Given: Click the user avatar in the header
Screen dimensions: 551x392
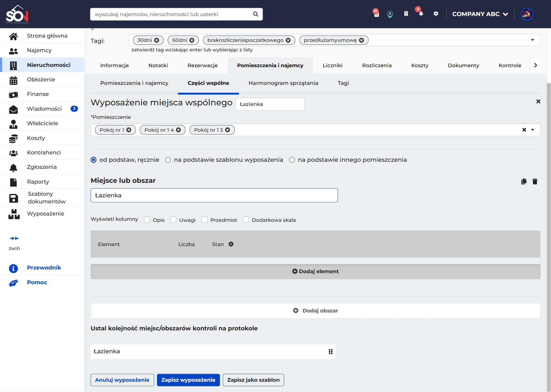Looking at the screenshot, I should click(x=527, y=14).
